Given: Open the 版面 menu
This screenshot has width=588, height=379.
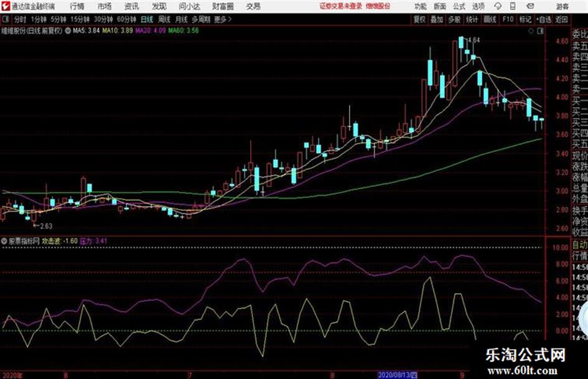Looking at the screenshot, I should click(440, 6).
